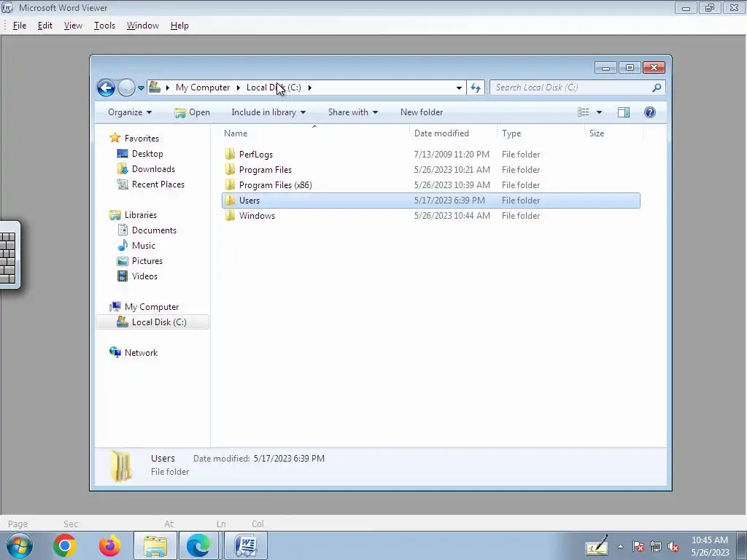Open the File menu
747x560 pixels.
click(x=20, y=26)
